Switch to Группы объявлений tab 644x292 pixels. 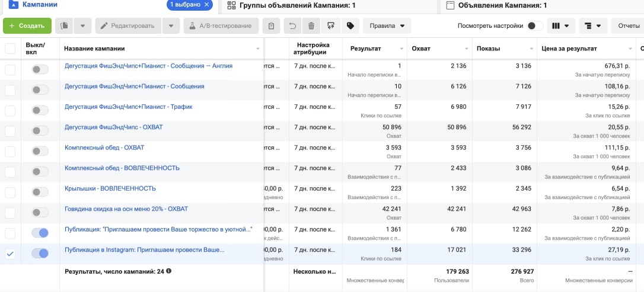click(298, 5)
